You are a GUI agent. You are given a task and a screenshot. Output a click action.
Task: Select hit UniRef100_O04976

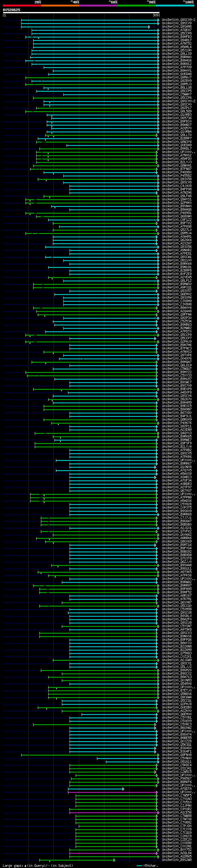point(177,358)
